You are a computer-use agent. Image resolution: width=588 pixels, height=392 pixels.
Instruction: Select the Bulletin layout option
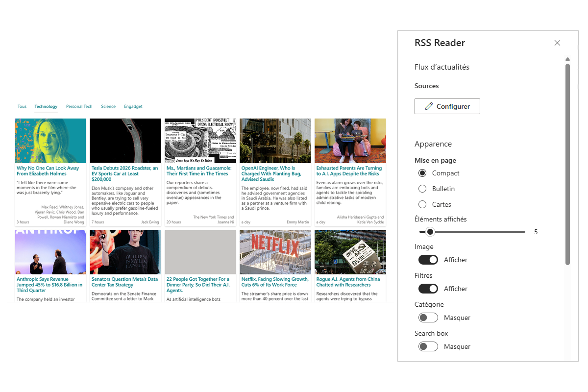coord(422,189)
